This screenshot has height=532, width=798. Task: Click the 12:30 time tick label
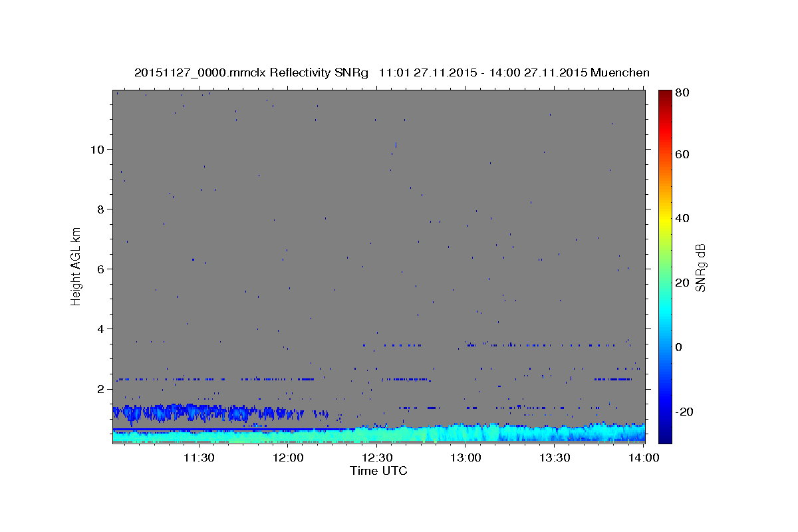[376, 458]
